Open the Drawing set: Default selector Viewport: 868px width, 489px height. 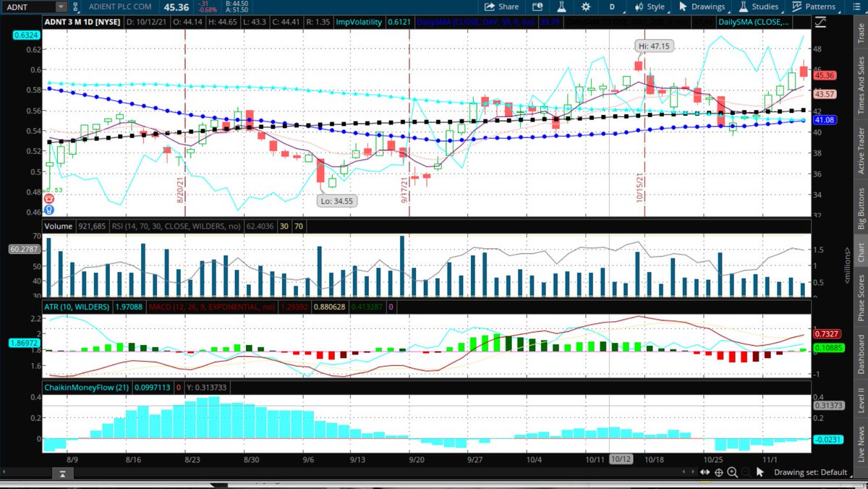[810, 472]
